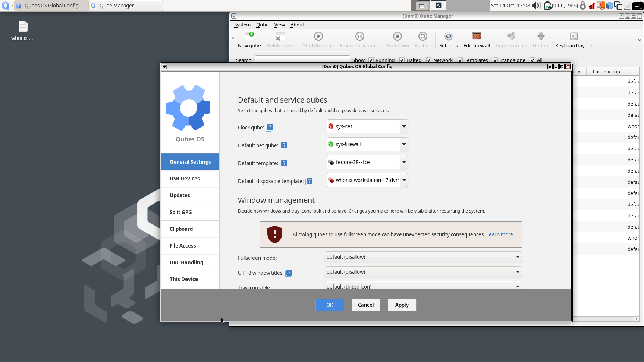Open help for Clock qube
The width and height of the screenshot is (644, 362).
pos(270,128)
